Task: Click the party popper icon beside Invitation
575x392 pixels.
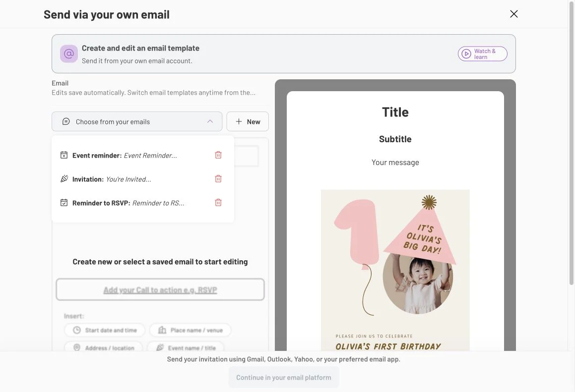Action: click(64, 179)
